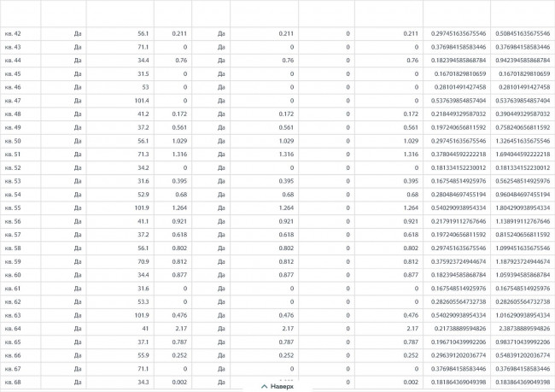Viewport: 555px width, 392px height.
Task: Select row label кв. 67
Action: click(x=13, y=369)
